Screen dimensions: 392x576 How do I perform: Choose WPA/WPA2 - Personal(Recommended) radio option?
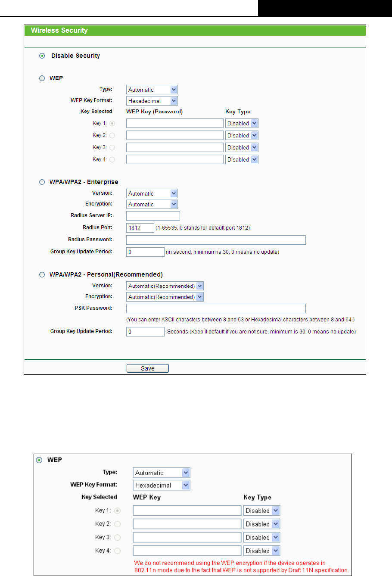pyautogui.click(x=42, y=275)
